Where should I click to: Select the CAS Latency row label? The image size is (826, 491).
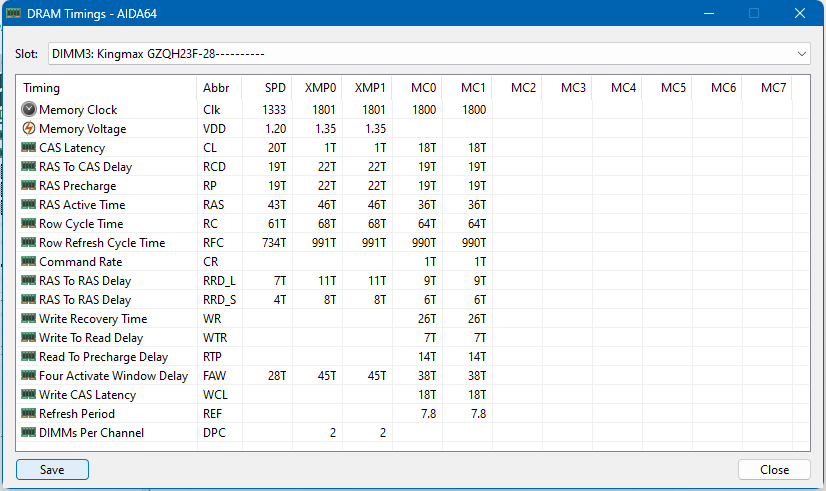[x=72, y=148]
